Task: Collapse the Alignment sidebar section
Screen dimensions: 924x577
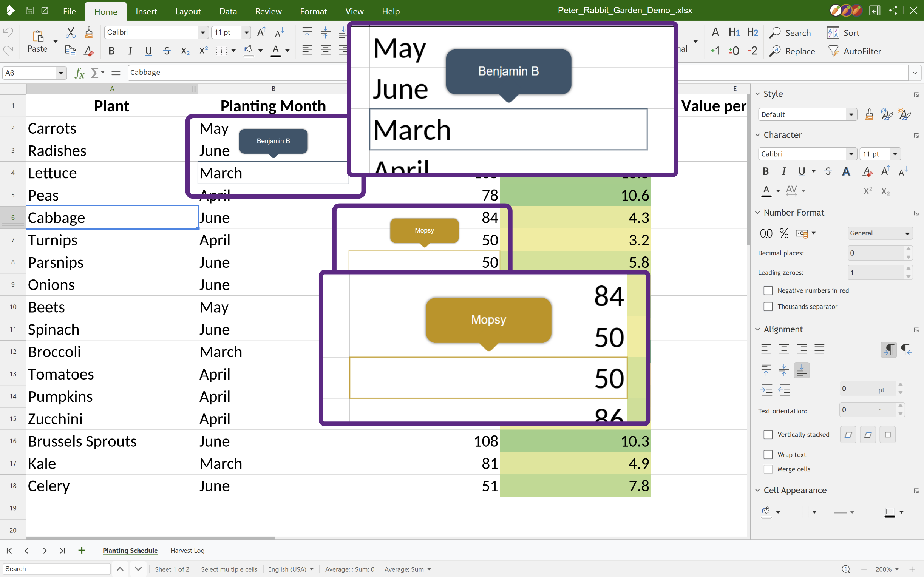Action: [757, 329]
